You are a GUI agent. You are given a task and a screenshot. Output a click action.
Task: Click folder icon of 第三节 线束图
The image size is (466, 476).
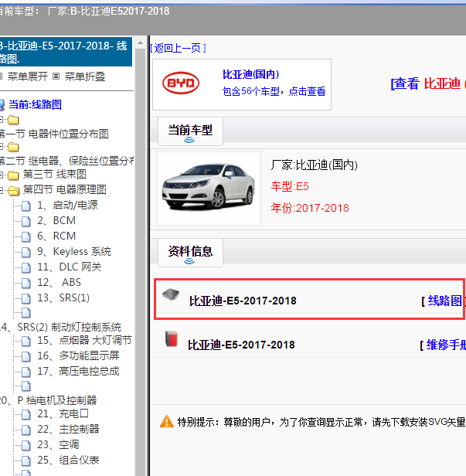pyautogui.click(x=13, y=175)
